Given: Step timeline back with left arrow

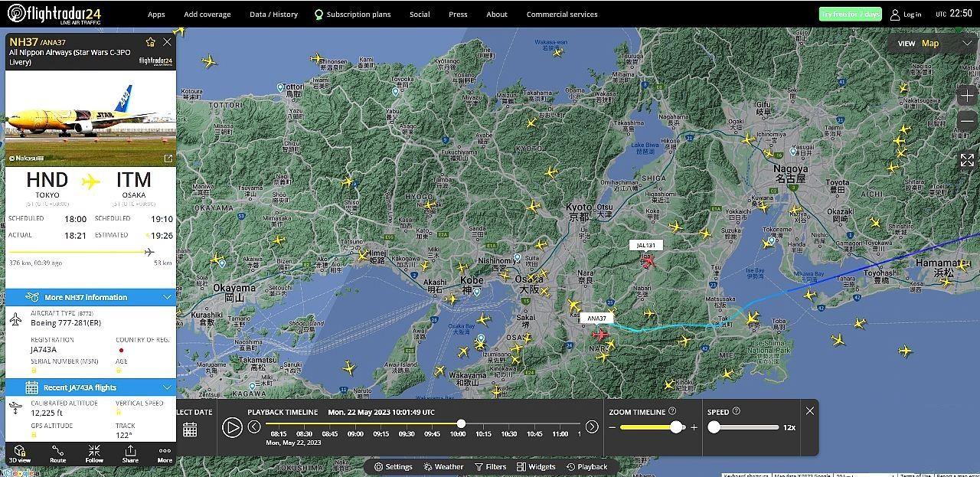Looking at the screenshot, I should coord(254,427).
